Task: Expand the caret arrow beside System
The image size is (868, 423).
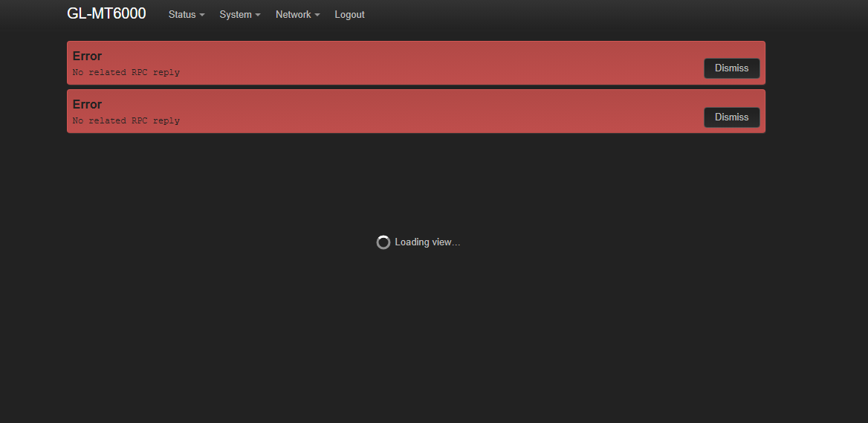Action: (258, 16)
